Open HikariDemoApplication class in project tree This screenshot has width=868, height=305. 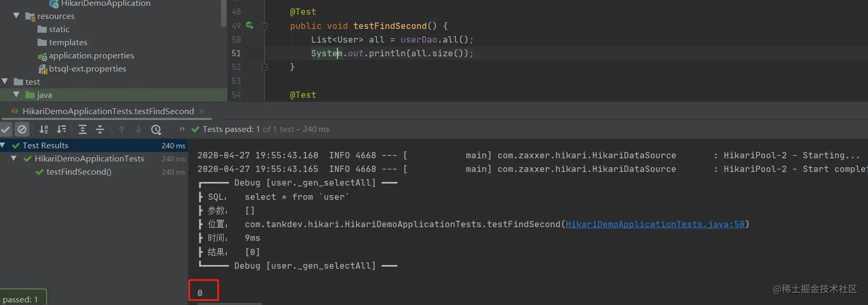(105, 4)
